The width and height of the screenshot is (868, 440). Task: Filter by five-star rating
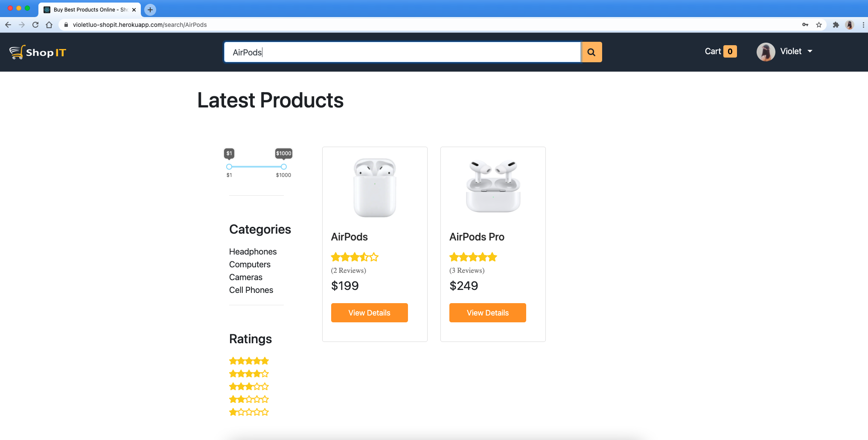(x=249, y=361)
